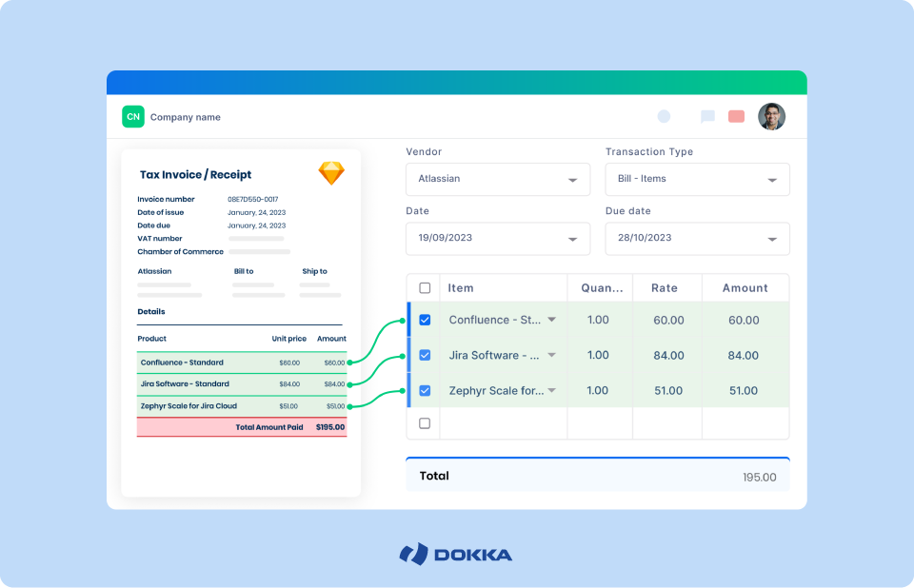Click the DOKKA logo at bottom
The width and height of the screenshot is (914, 588).
click(456, 554)
